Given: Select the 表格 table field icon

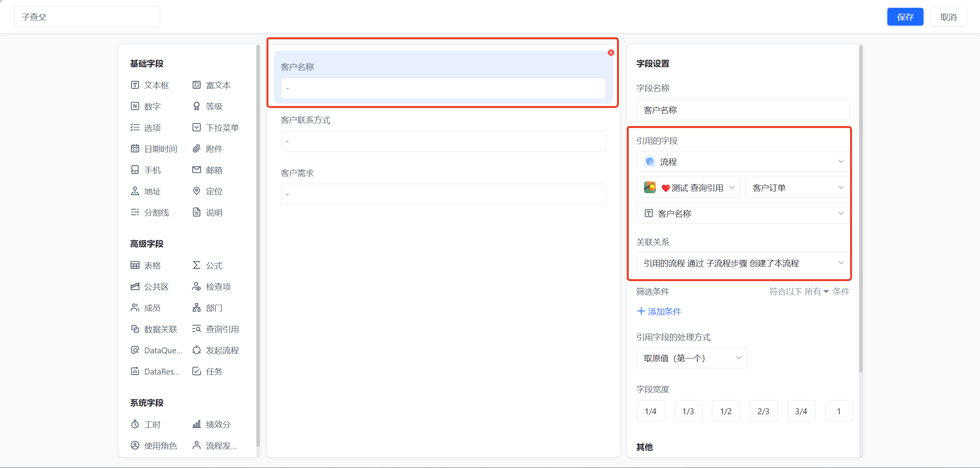Looking at the screenshot, I should 135,265.
